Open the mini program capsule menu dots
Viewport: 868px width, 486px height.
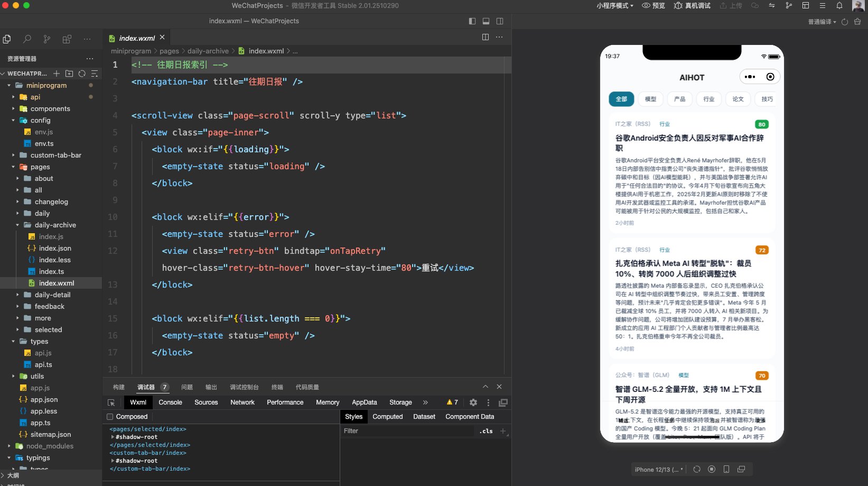click(x=750, y=77)
